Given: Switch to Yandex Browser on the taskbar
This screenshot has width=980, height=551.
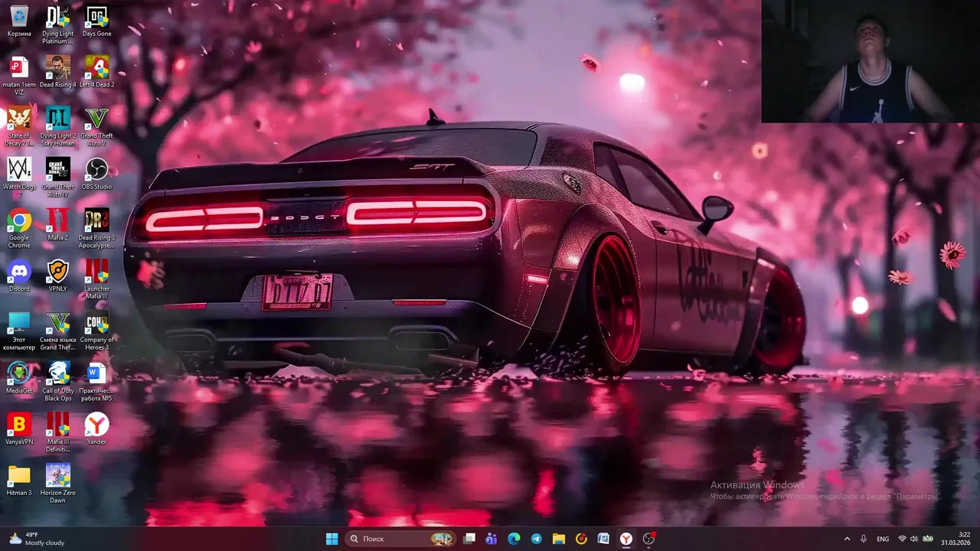Looking at the screenshot, I should pos(626,539).
